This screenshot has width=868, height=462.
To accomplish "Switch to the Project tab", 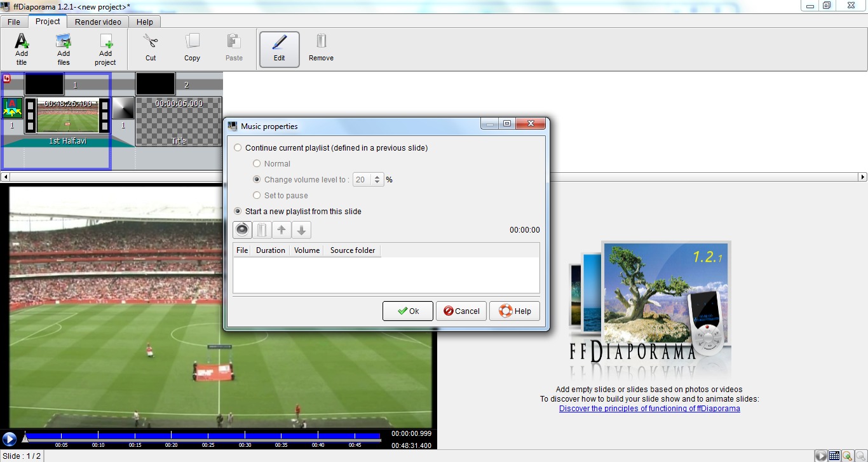I will [48, 22].
